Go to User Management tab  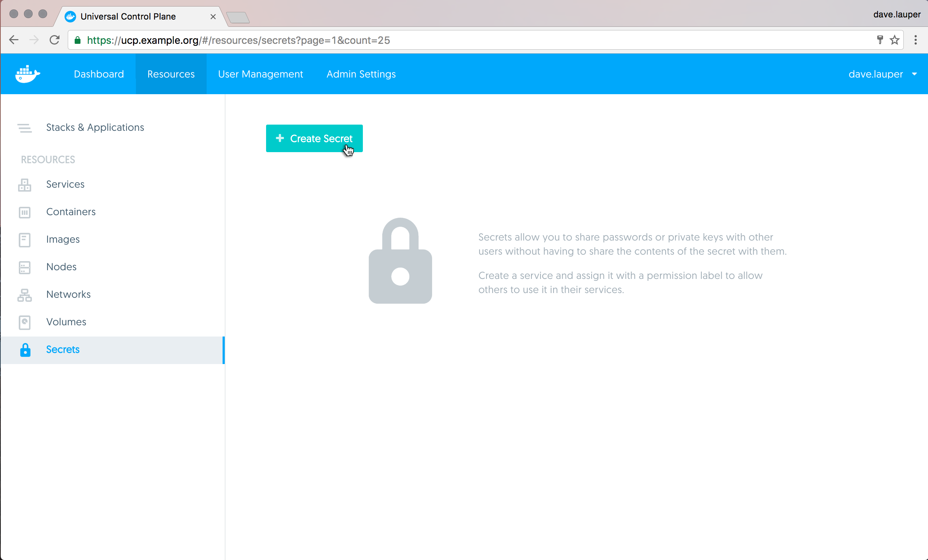click(260, 74)
